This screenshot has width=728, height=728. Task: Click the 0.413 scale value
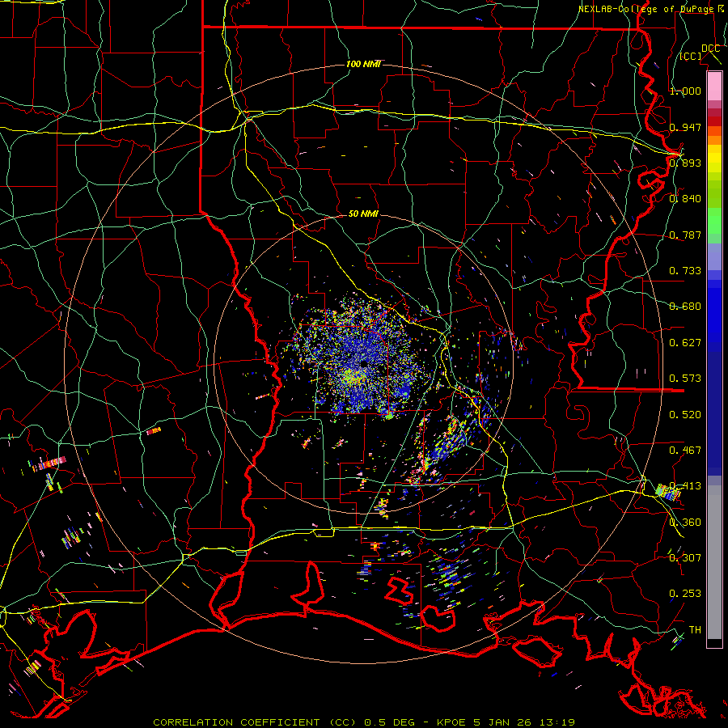click(x=685, y=486)
